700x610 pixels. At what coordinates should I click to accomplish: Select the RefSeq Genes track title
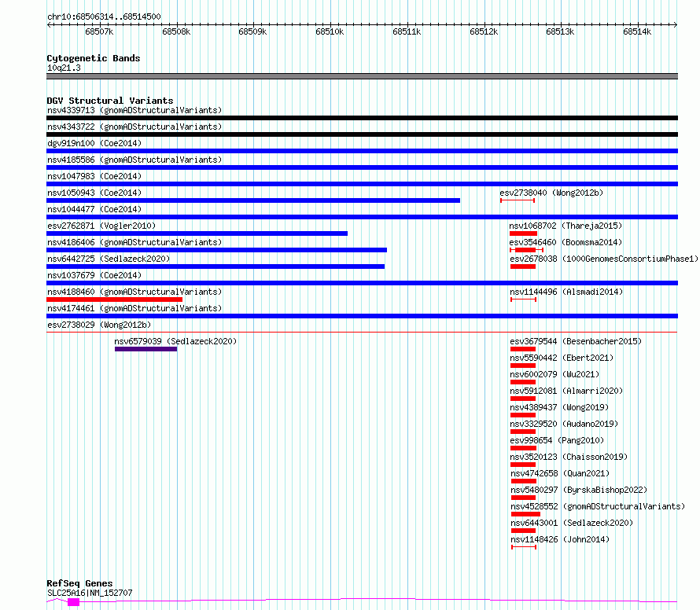pos(79,583)
